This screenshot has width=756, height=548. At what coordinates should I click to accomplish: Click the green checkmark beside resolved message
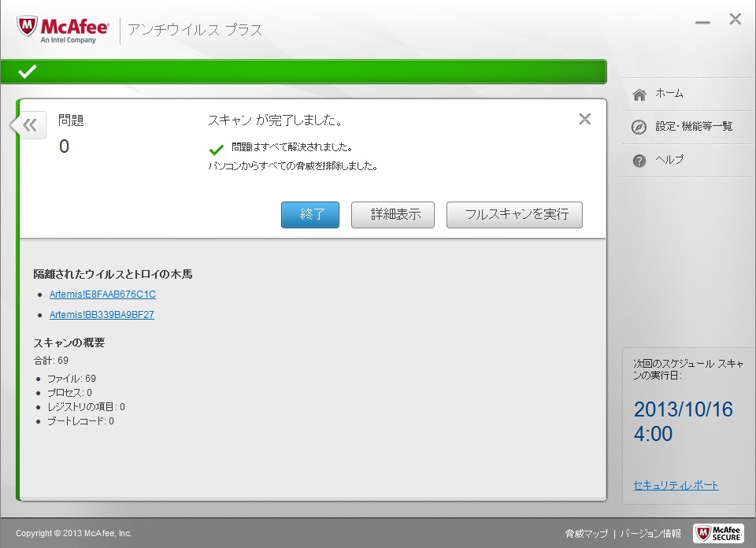coord(216,150)
